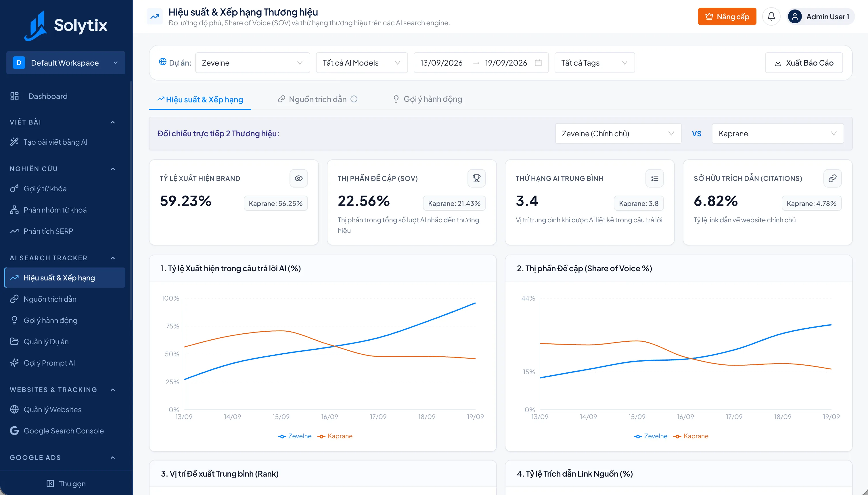This screenshot has width=868, height=495.
Task: Toggle Zevelne series in chart 1 legend
Action: pyautogui.click(x=294, y=436)
